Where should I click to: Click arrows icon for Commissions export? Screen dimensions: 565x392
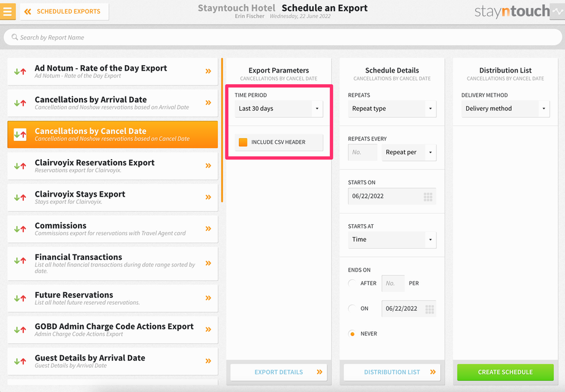[x=20, y=229]
